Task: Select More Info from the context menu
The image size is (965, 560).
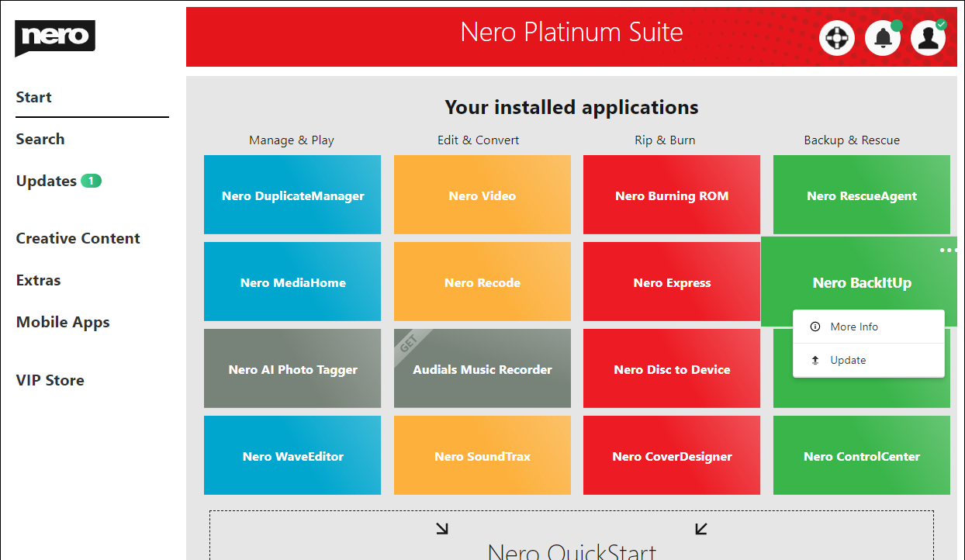Action: click(x=869, y=327)
